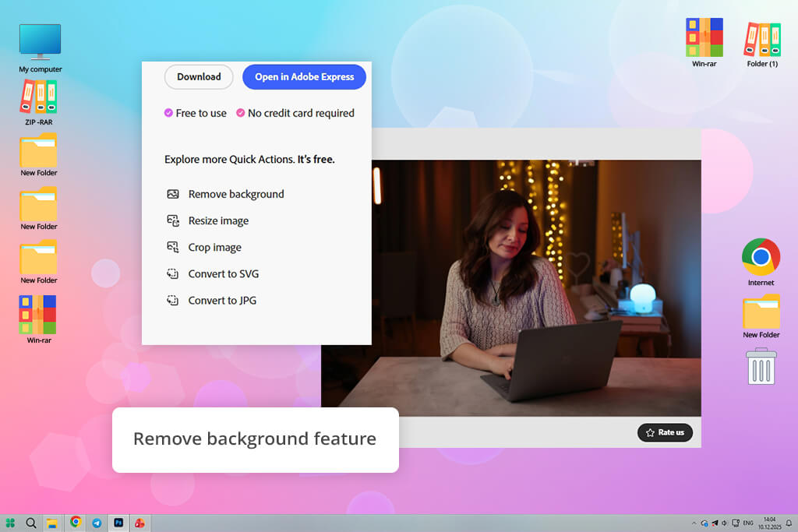Open the Folder (1) desktop icon
Image resolution: width=798 pixels, height=532 pixels.
point(762,44)
